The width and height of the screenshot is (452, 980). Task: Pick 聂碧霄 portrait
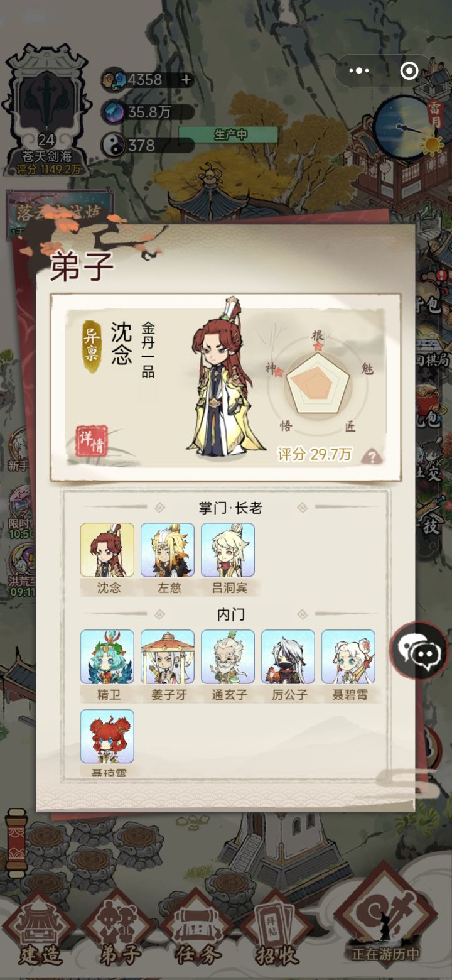click(x=348, y=657)
